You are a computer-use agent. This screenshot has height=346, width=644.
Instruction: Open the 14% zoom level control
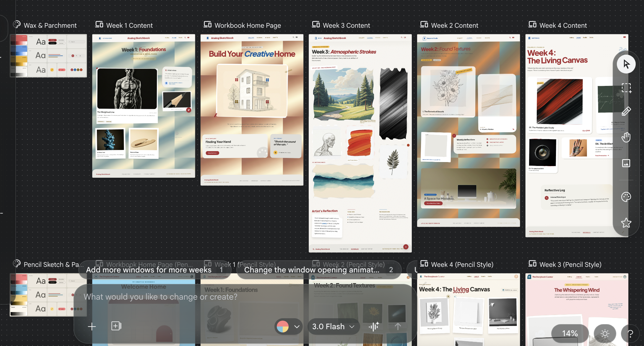pos(570,334)
